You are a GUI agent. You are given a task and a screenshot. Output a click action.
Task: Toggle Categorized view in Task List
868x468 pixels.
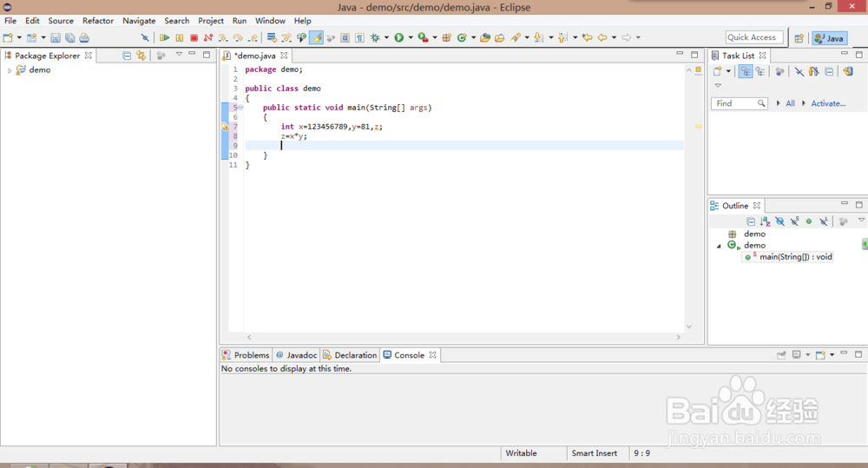coord(746,71)
